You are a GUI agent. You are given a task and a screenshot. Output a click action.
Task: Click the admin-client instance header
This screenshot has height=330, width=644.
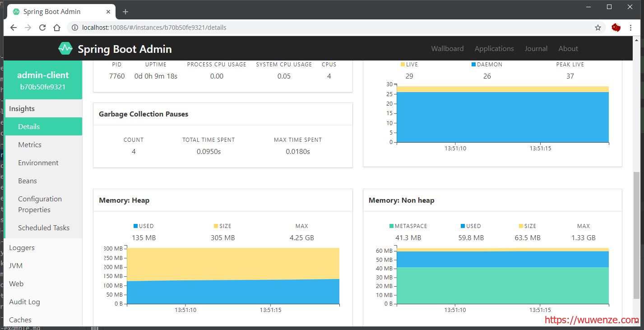pos(43,80)
